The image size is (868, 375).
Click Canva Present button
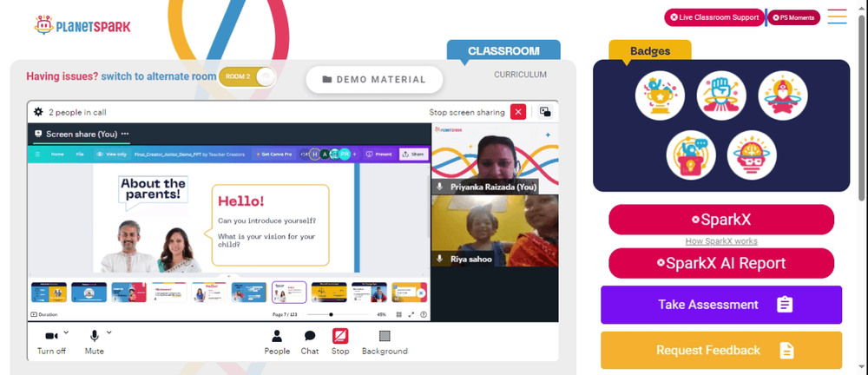(379, 154)
